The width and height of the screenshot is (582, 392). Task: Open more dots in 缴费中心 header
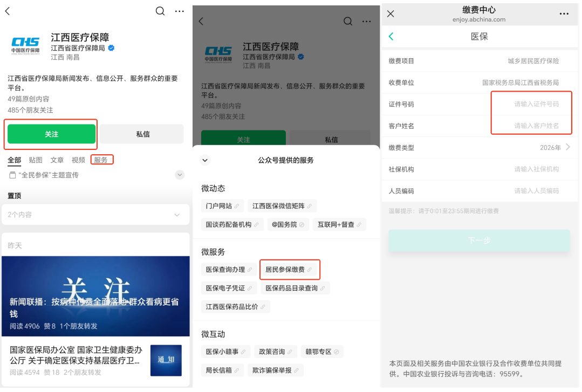coord(564,13)
